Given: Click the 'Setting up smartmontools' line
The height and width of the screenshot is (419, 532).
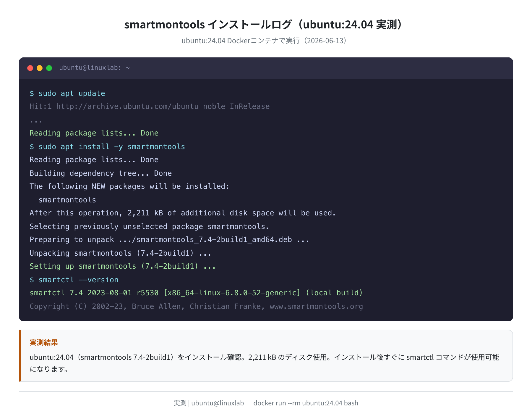Looking at the screenshot, I should 123,266.
